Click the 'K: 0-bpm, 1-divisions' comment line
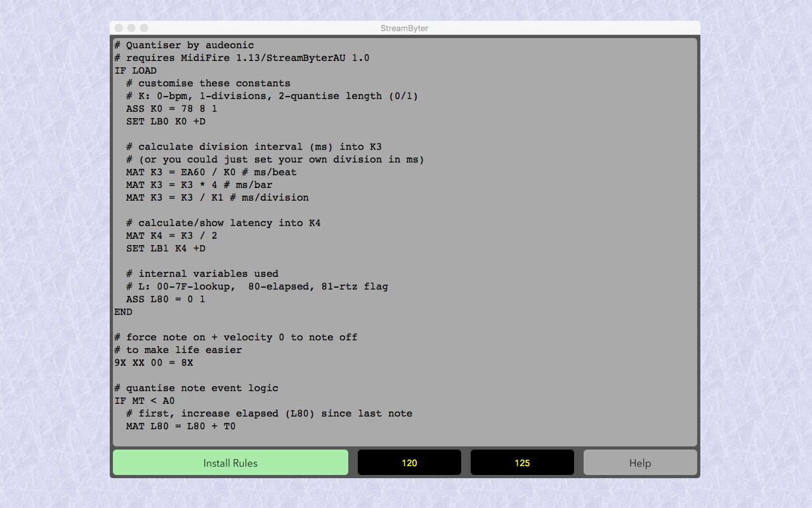This screenshot has height=508, width=812. pos(272,96)
